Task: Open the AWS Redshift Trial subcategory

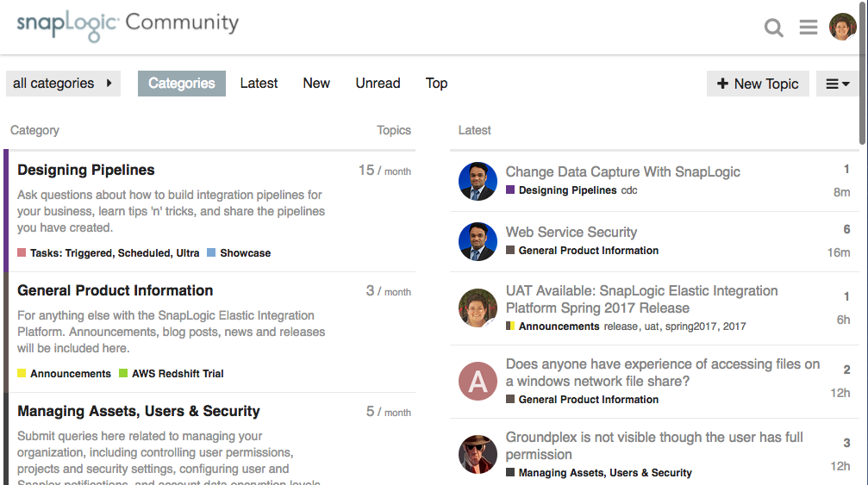Action: tap(178, 374)
